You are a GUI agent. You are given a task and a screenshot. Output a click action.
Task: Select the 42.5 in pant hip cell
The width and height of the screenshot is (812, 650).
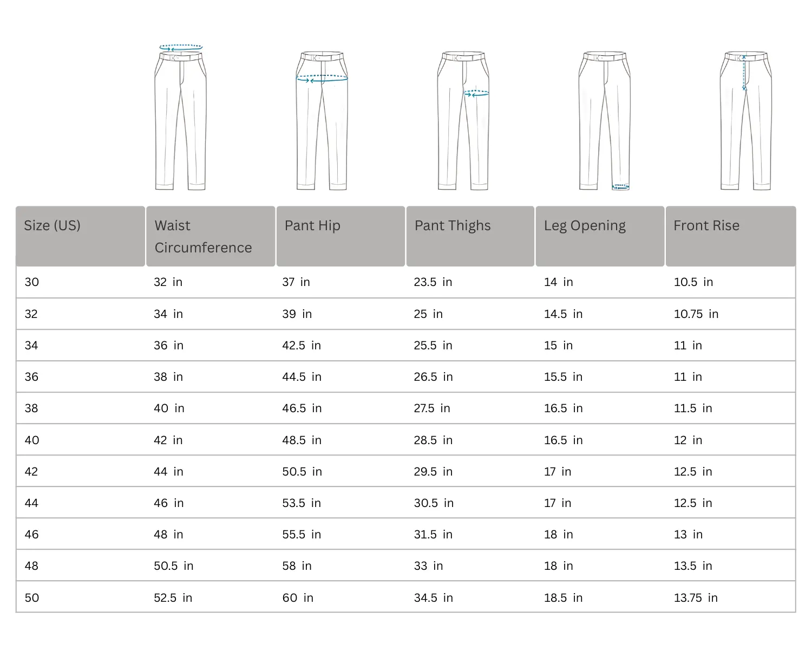pyautogui.click(x=302, y=346)
